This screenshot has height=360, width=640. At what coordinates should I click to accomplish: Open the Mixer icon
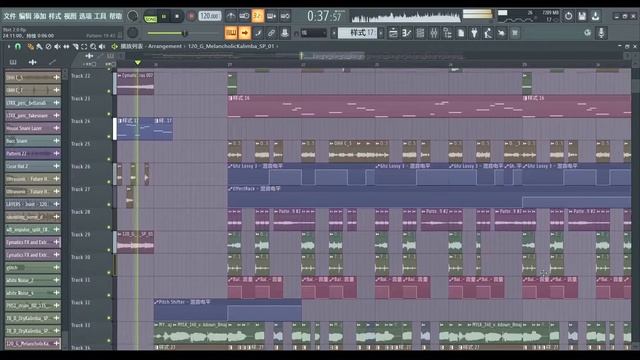[x=433, y=33]
